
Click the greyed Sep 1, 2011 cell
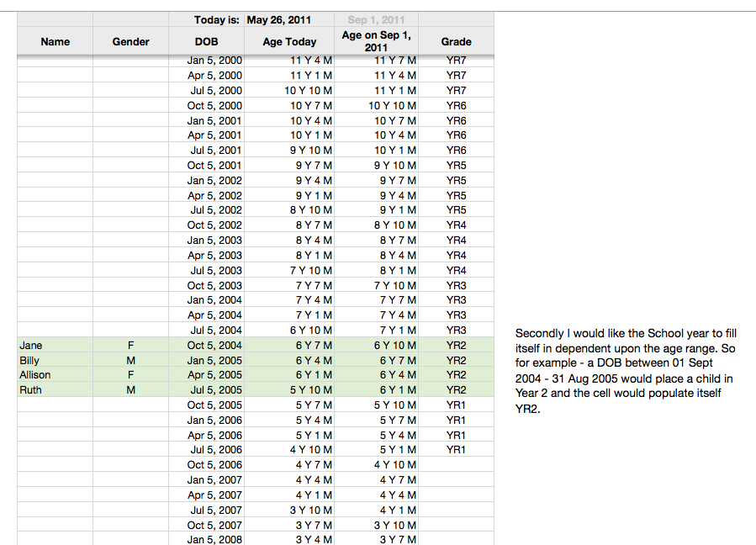(x=376, y=20)
